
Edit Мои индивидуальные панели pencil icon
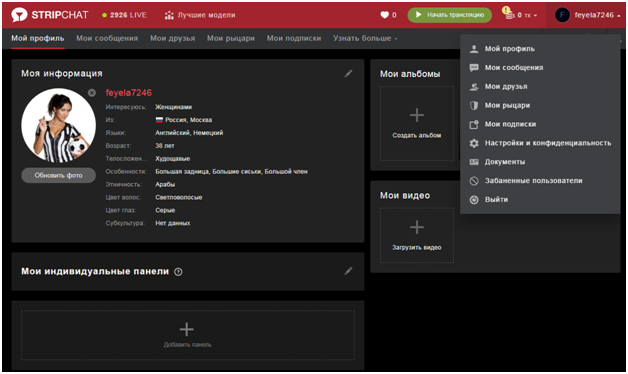point(348,271)
